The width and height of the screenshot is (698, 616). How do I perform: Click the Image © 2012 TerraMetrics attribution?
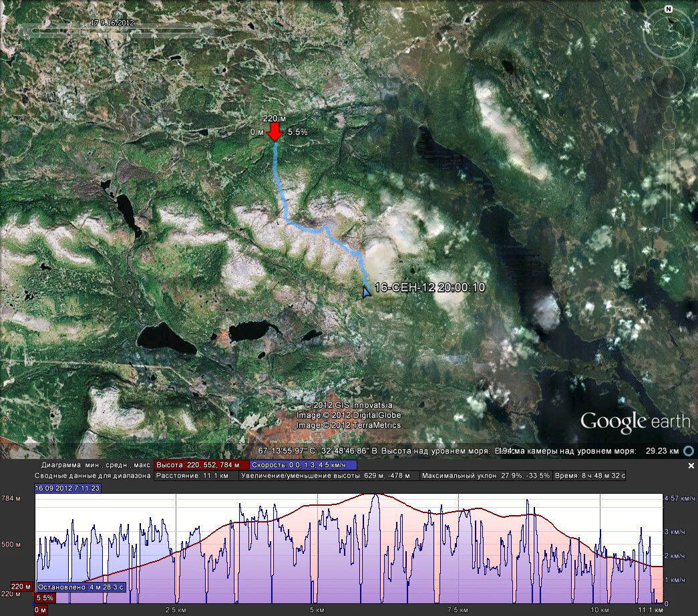pos(349,425)
